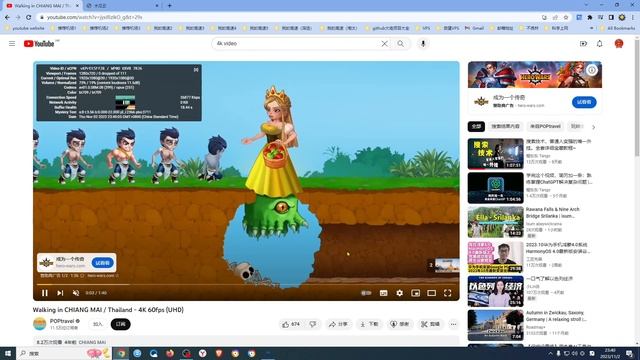Viewport: 640px width, 360px height.
Task: Close the Walking in CHIANG MAI tab
Action: point(77,6)
